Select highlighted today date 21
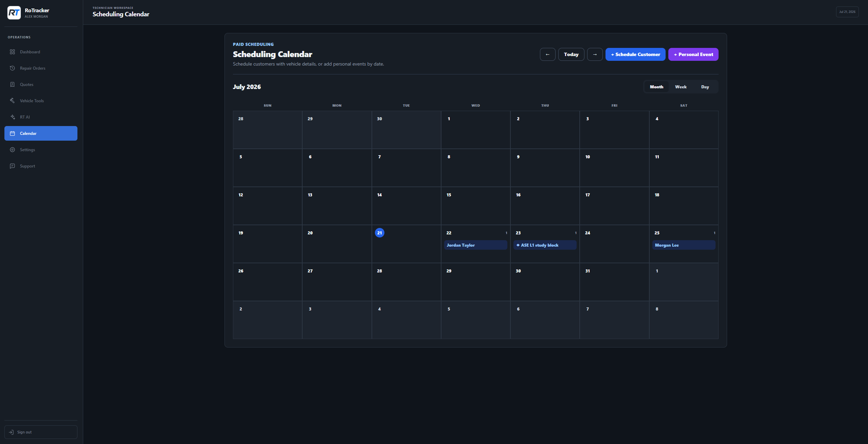 coord(379,233)
